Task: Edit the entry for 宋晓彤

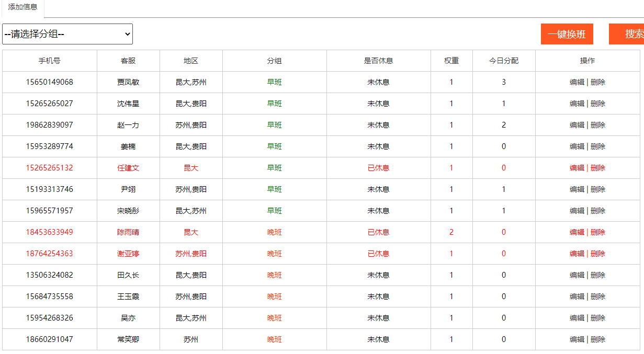Action: (577, 211)
